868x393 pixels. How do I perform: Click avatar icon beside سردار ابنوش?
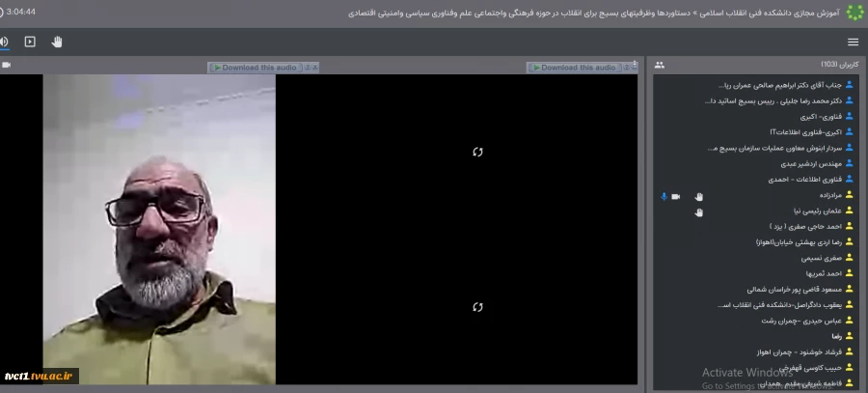pyautogui.click(x=849, y=148)
